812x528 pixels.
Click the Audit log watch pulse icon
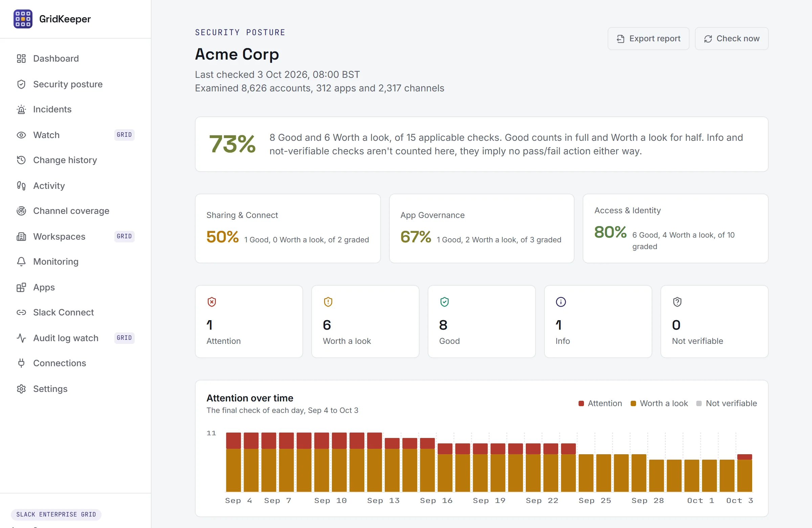point(21,338)
